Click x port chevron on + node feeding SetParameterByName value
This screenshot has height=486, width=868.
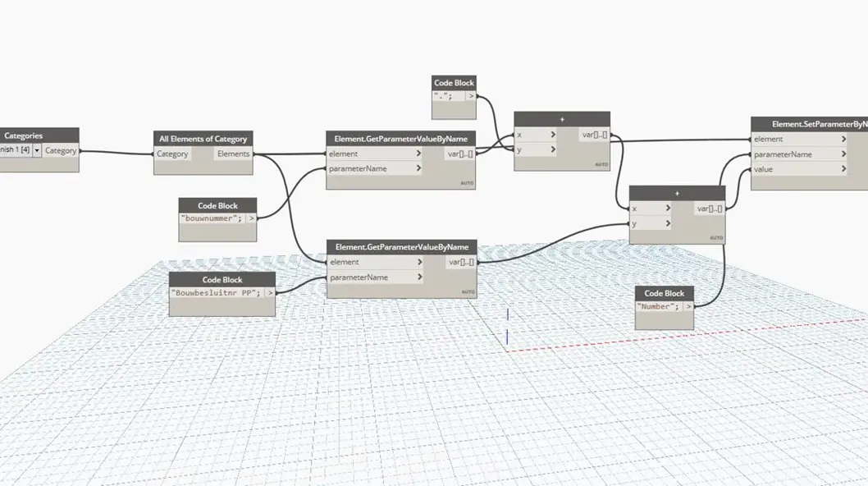668,209
